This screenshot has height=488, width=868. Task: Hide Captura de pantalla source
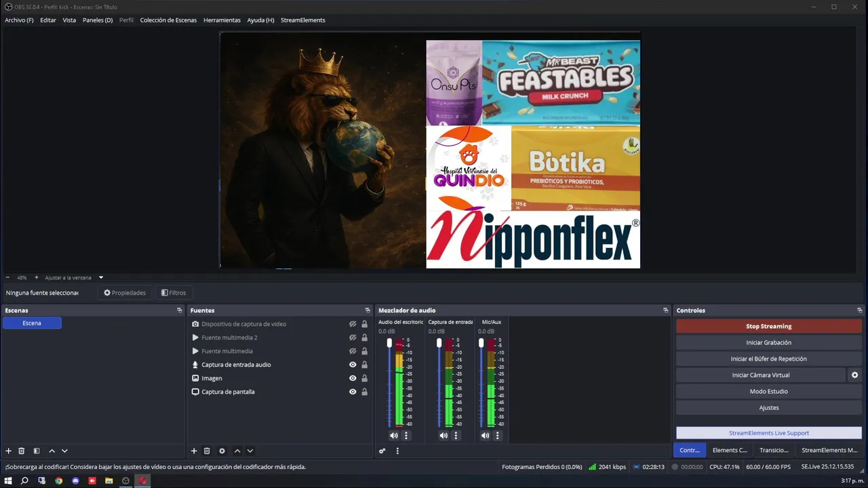pyautogui.click(x=353, y=392)
